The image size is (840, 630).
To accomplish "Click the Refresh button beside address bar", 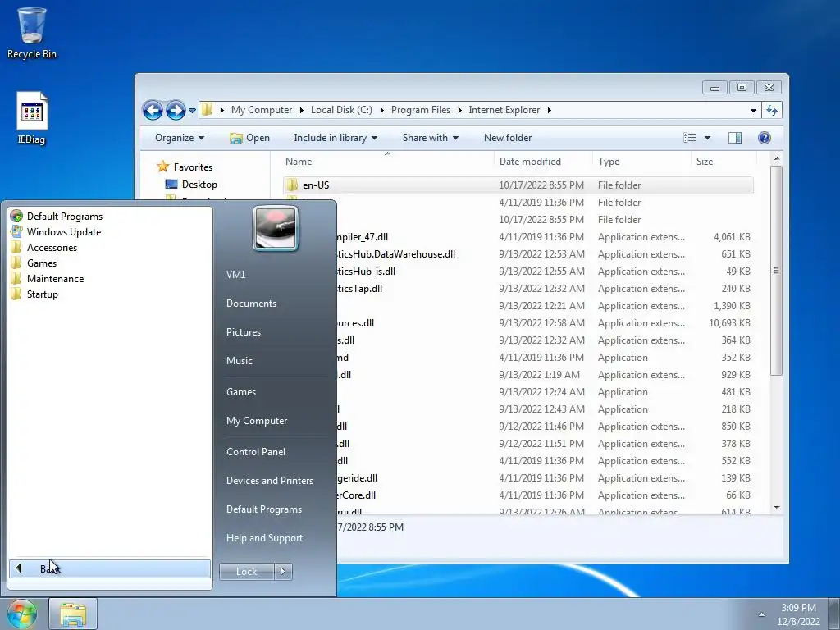I will click(x=772, y=111).
